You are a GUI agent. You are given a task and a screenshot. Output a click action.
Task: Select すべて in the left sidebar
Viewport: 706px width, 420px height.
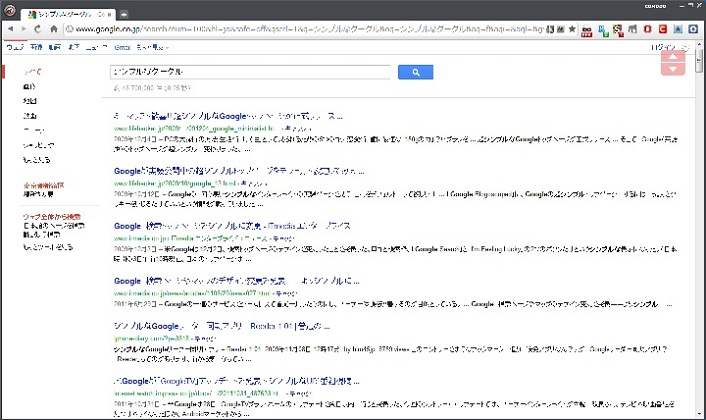[32, 72]
